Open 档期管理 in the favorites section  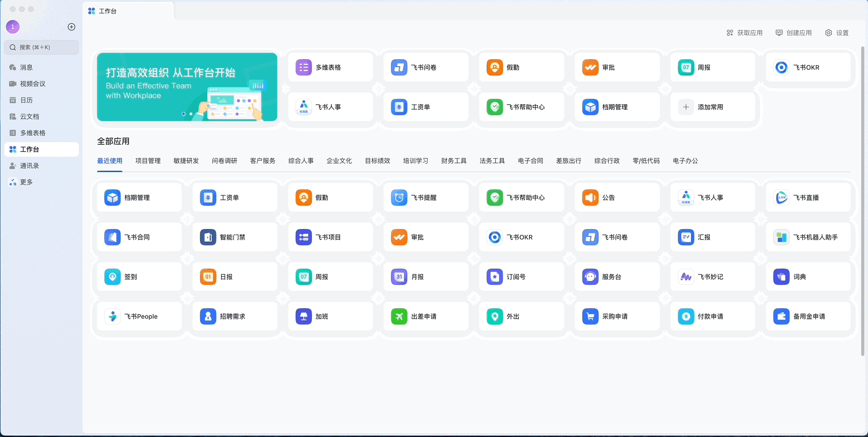618,107
